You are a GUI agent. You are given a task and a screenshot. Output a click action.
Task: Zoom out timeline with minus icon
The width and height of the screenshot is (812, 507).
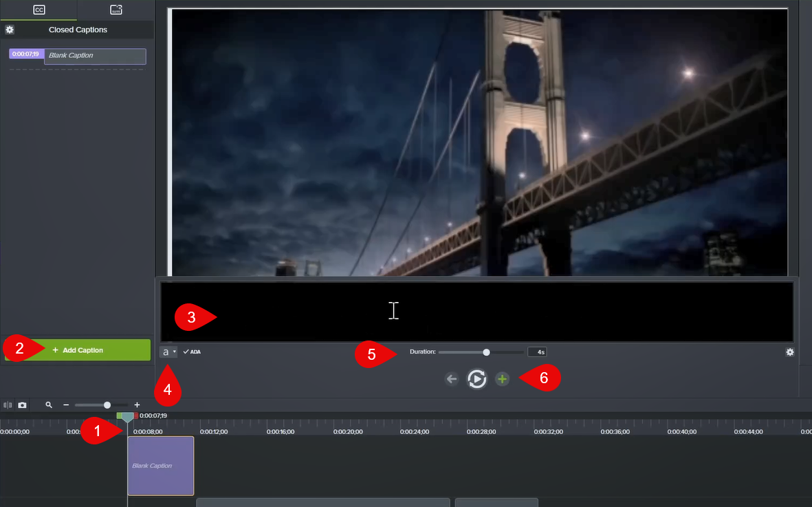click(66, 405)
